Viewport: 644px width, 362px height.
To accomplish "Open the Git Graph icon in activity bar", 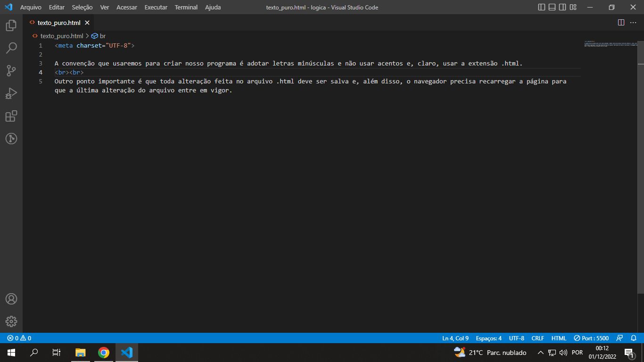I will pos(11,139).
